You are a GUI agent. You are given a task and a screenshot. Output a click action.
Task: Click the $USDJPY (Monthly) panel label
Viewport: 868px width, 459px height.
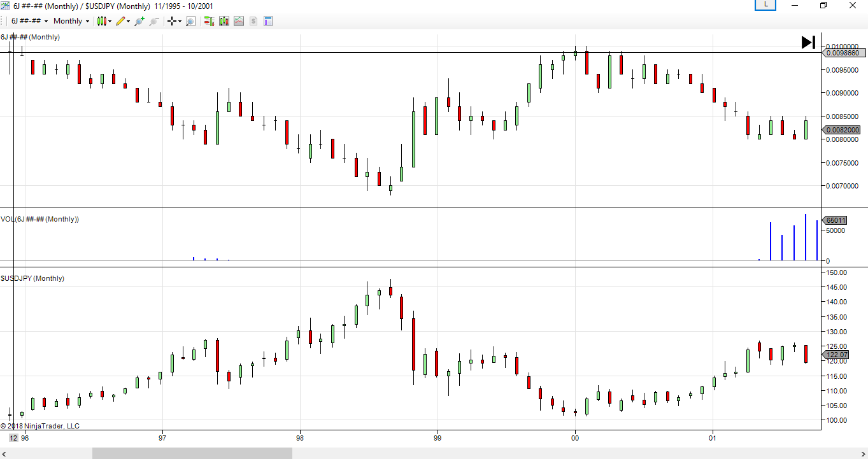[32, 278]
